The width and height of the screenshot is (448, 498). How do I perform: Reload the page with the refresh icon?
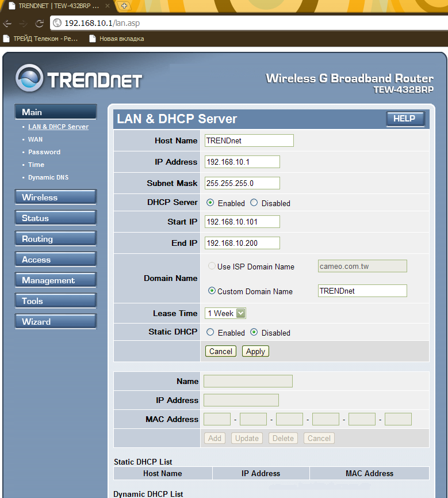(x=40, y=23)
